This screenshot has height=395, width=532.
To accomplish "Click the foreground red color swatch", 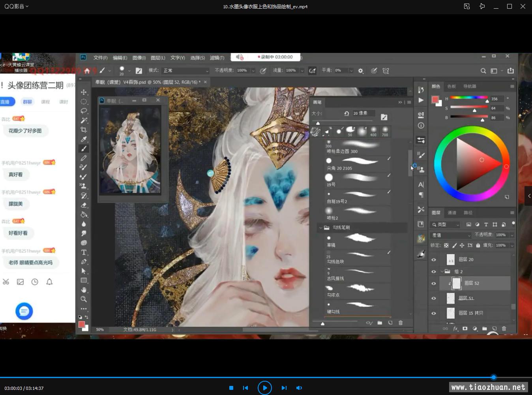I will coord(81,324).
